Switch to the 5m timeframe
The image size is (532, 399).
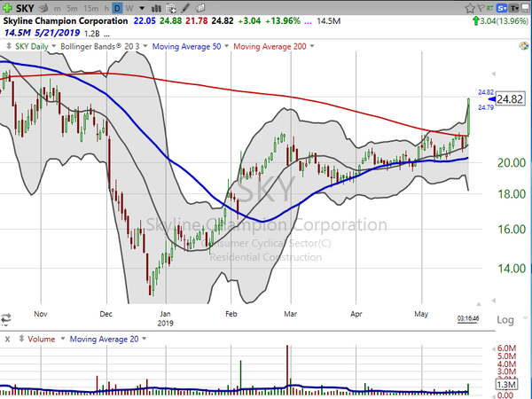click(72, 9)
